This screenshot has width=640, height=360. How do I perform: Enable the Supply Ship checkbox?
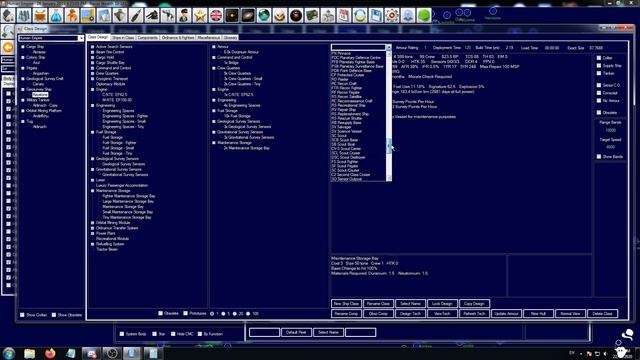[x=599, y=66]
